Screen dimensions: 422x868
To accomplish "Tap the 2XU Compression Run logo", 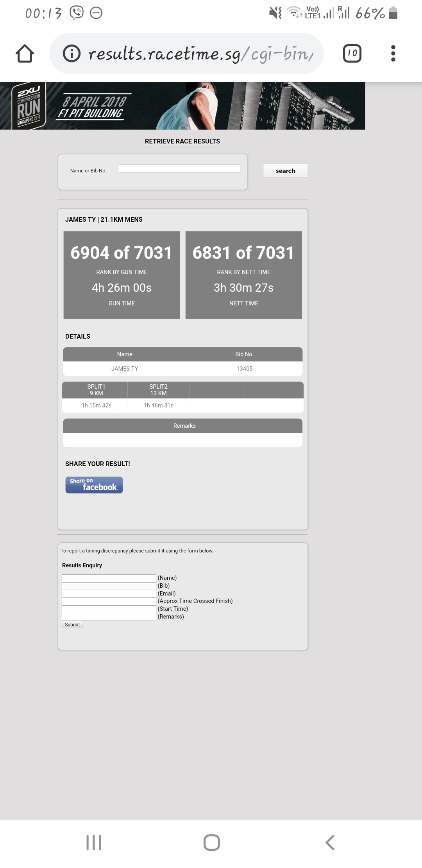I will (28, 106).
